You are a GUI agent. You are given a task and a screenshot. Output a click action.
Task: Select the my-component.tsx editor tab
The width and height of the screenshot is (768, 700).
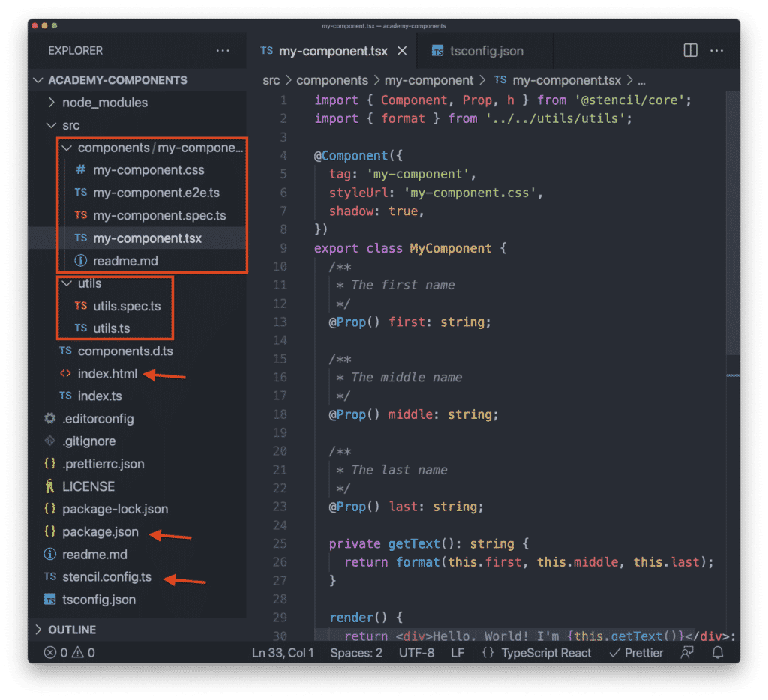[332, 51]
